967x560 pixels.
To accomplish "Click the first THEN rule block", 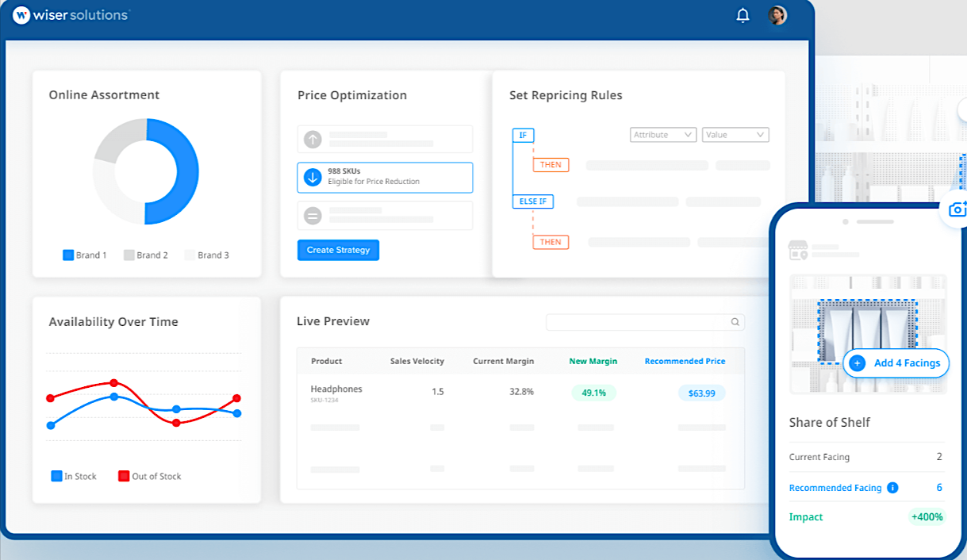I will coord(551,165).
